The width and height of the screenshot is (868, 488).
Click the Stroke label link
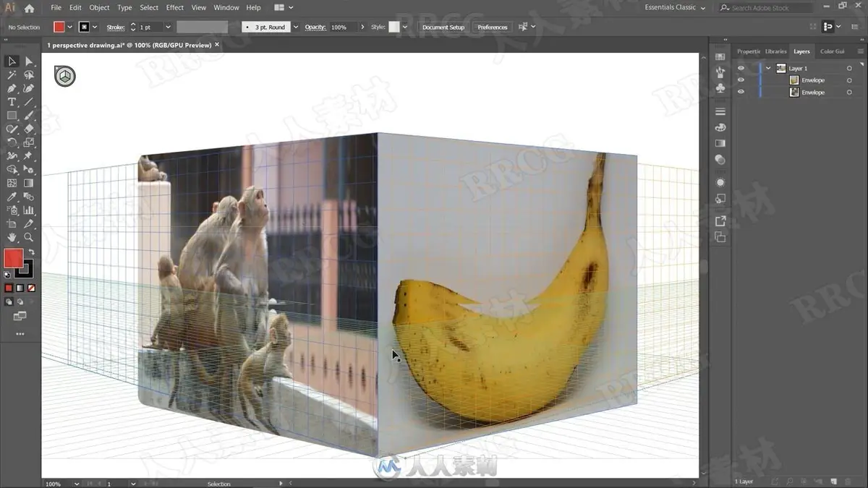tap(116, 27)
